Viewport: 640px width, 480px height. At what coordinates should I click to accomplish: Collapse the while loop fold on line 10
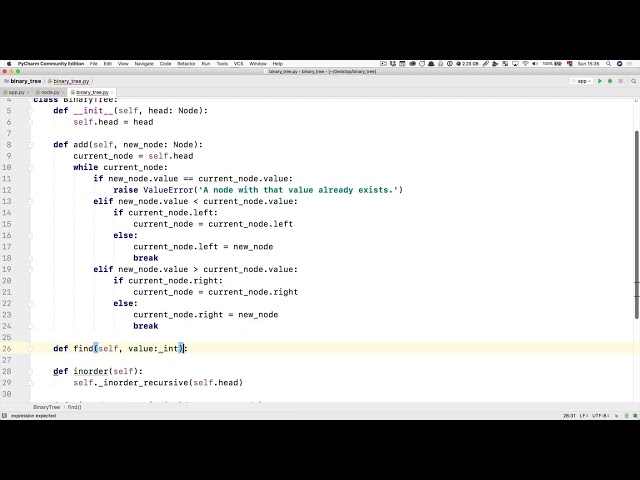coord(30,167)
